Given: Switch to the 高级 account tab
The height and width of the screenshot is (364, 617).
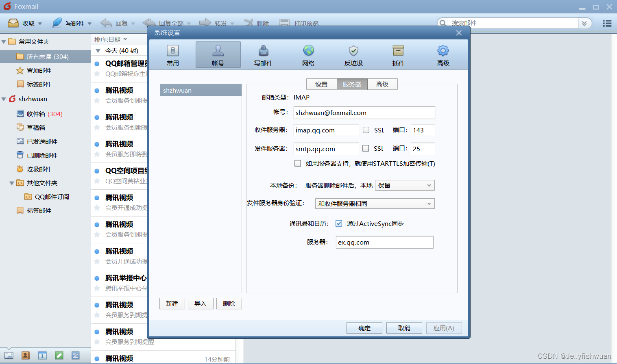Looking at the screenshot, I should coord(382,84).
